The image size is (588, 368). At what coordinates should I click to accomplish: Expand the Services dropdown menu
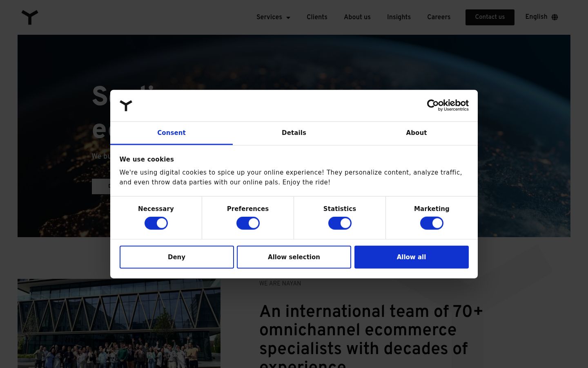(273, 17)
